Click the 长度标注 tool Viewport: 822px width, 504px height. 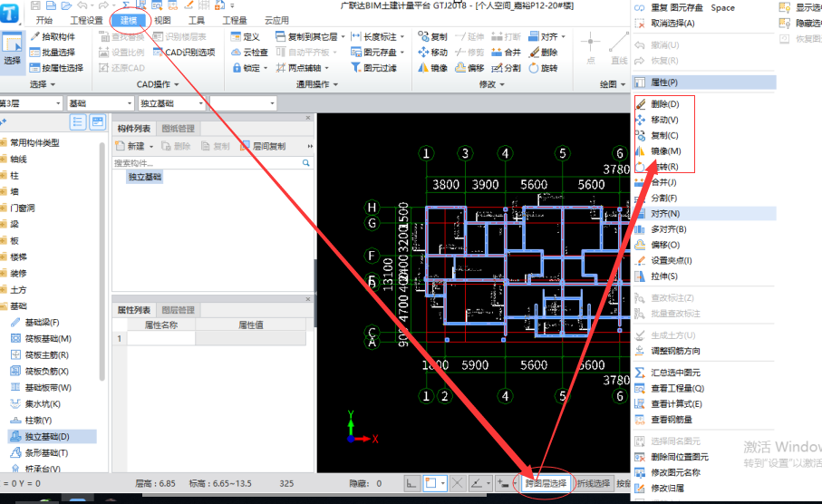coord(377,36)
